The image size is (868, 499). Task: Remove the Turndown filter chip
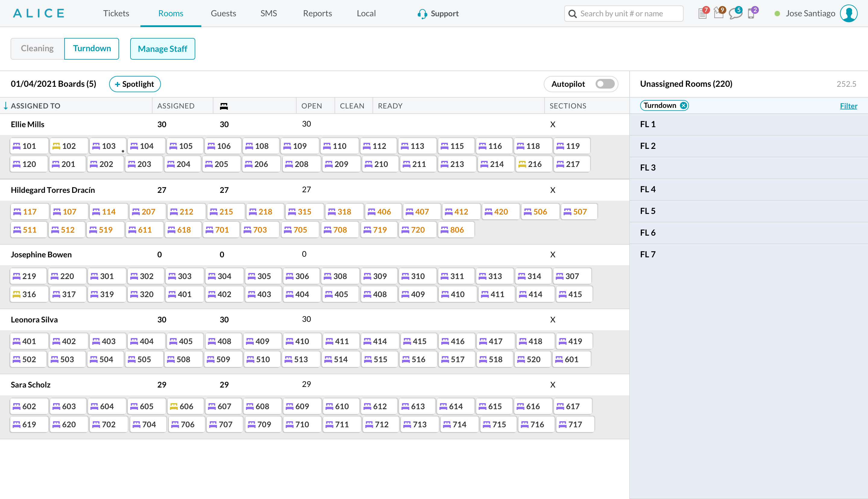click(683, 105)
